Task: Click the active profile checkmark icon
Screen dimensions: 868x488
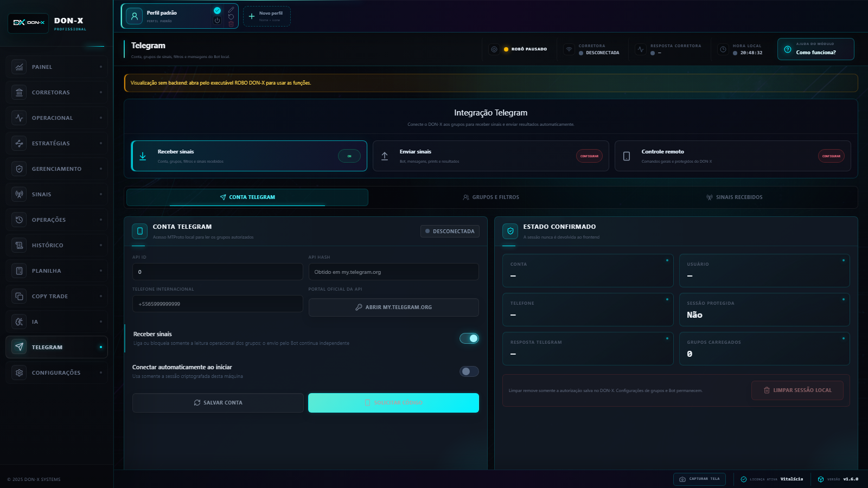Action: [217, 10]
